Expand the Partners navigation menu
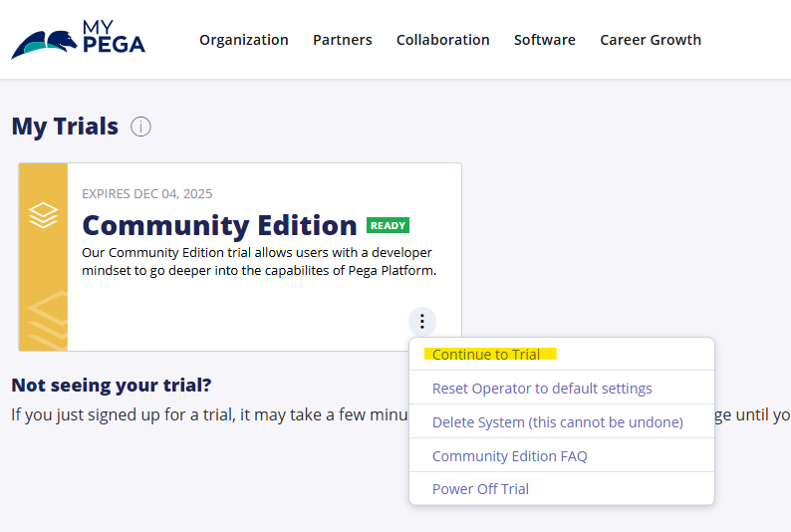Image resolution: width=791 pixels, height=532 pixels. tap(342, 40)
